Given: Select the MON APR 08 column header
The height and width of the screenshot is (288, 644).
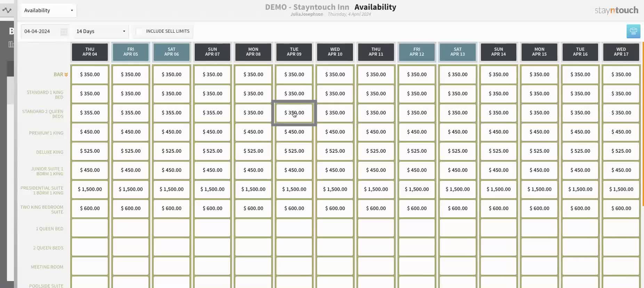Looking at the screenshot, I should click(x=253, y=52).
